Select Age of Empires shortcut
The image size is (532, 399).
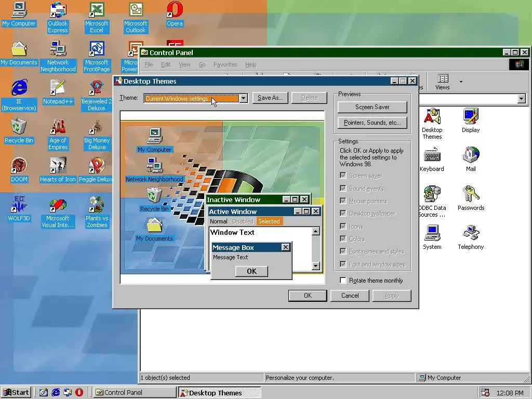click(x=58, y=135)
